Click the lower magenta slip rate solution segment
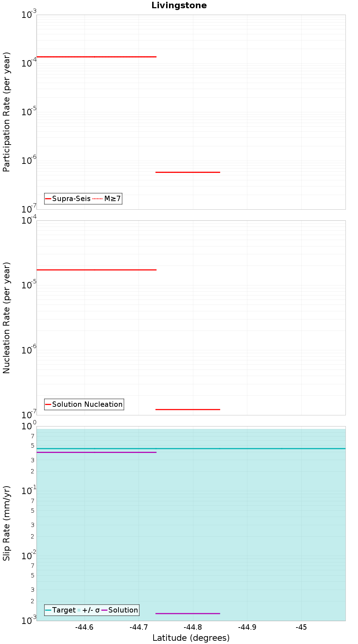 tap(188, 613)
